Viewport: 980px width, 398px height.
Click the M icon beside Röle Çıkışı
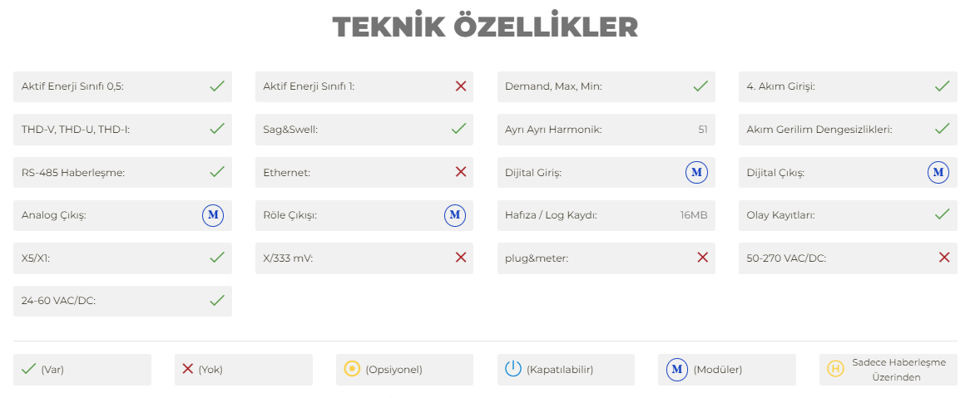tap(455, 215)
